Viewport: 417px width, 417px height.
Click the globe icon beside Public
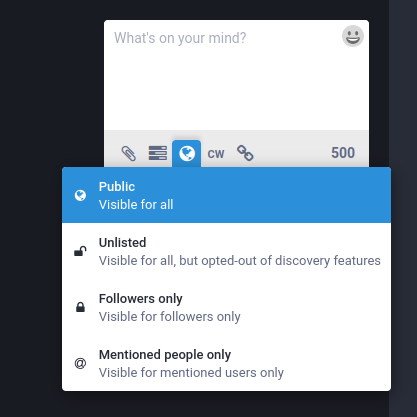point(80,195)
